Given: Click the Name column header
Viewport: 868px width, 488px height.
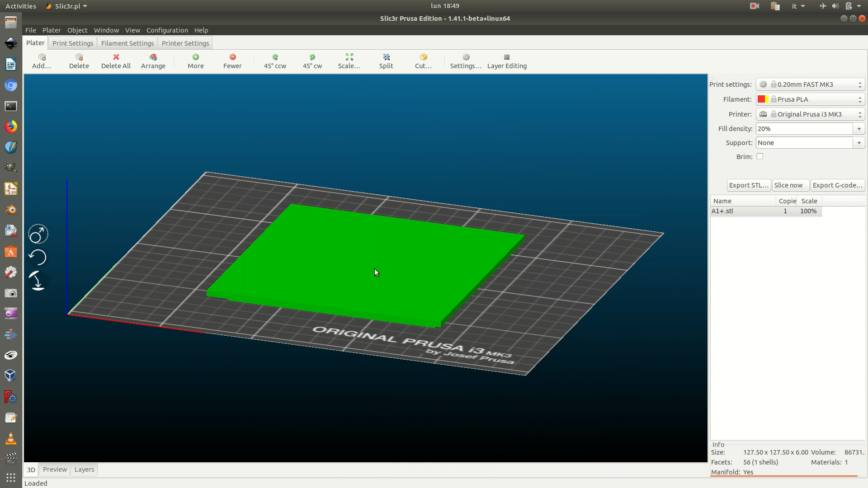Looking at the screenshot, I should 743,201.
